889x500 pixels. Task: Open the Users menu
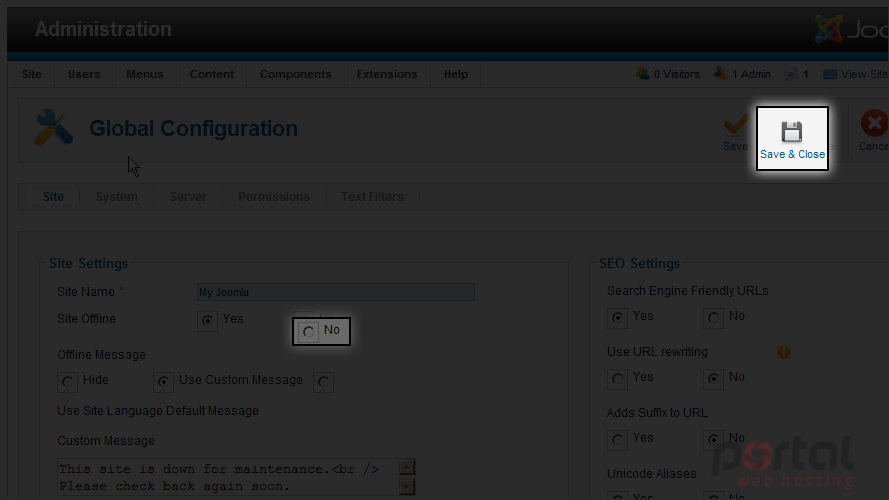(84, 74)
